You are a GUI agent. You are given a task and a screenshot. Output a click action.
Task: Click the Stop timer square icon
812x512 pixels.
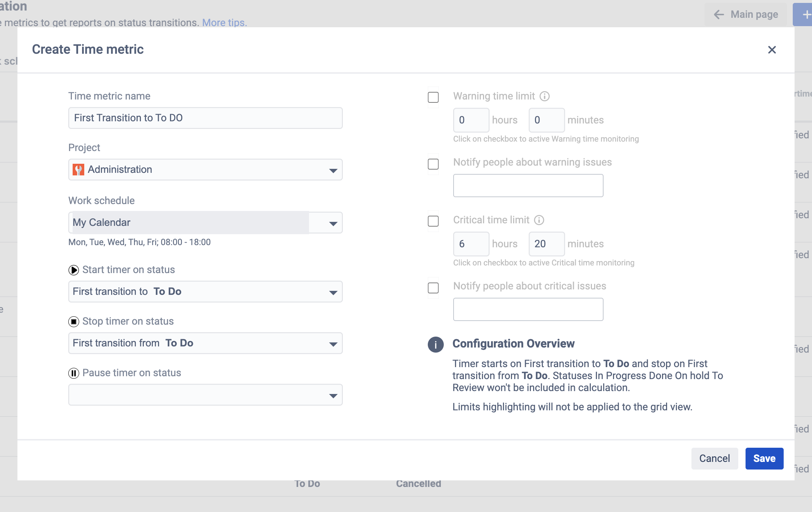coord(74,322)
